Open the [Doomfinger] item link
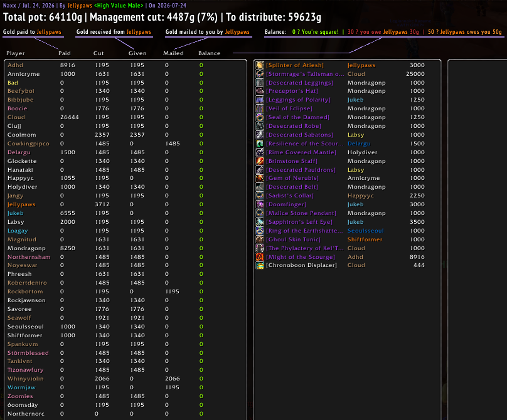Image resolution: width=507 pixels, height=420 pixels. point(286,204)
